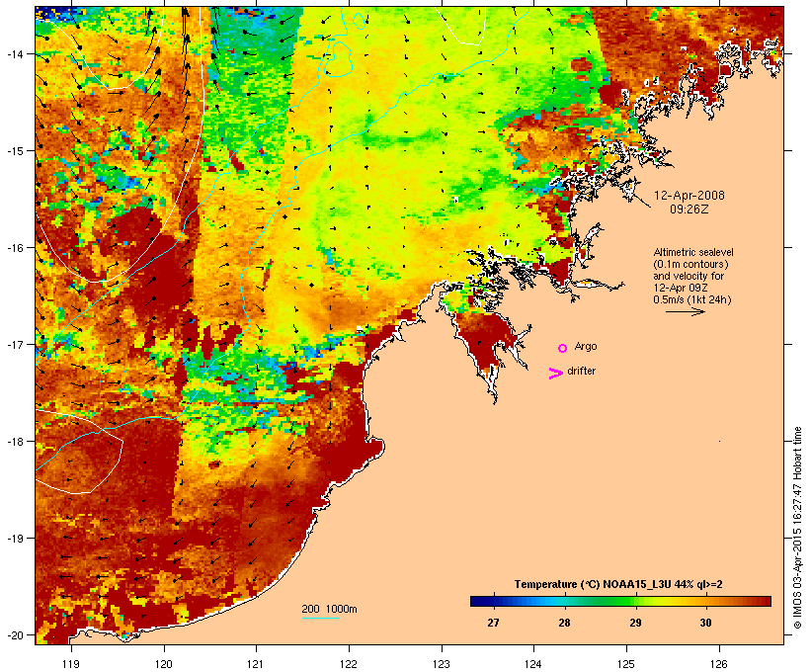Click the '28' color bar tick label
810x672 pixels.
[564, 623]
